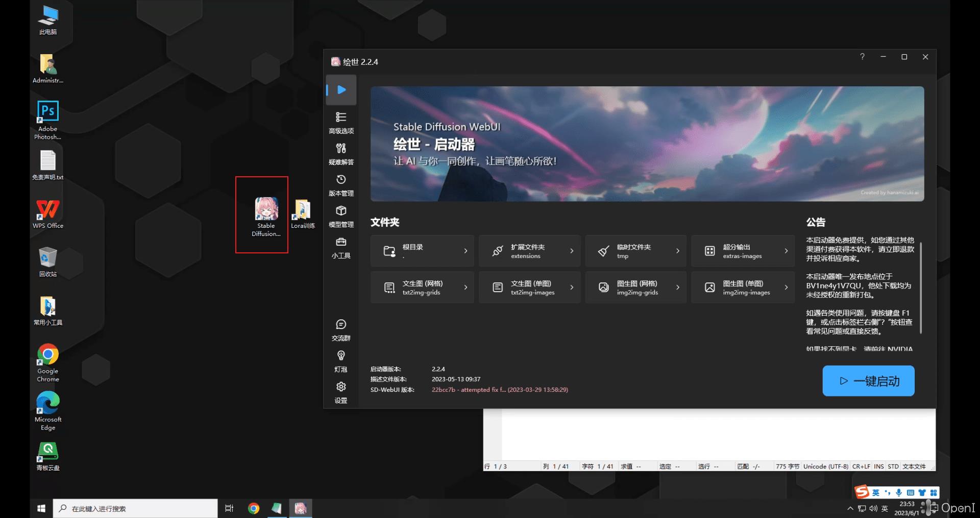Open the 小工具 toolbox icon
Screen dimensions: 980x518
point(341,247)
